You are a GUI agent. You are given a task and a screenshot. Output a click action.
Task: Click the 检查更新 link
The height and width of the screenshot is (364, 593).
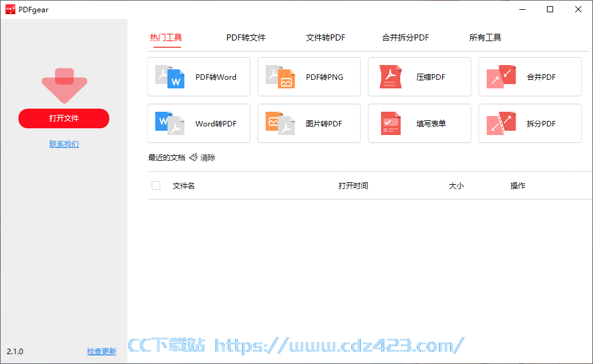102,352
